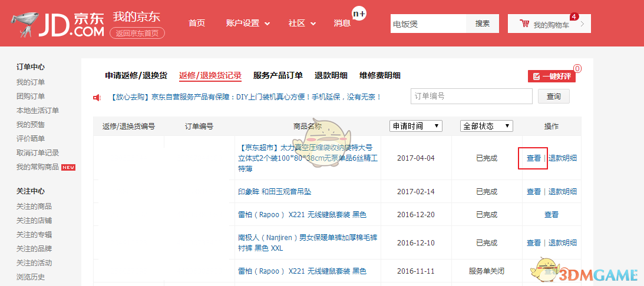This screenshot has width=644, height=286.
Task: Open 关注的专辑 in the sidebar
Action: [34, 235]
